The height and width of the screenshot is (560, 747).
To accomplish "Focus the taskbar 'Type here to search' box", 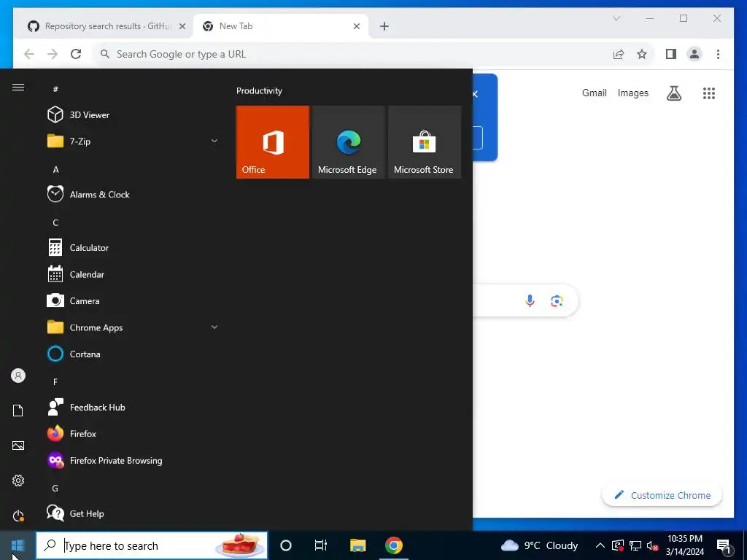I will click(x=152, y=545).
